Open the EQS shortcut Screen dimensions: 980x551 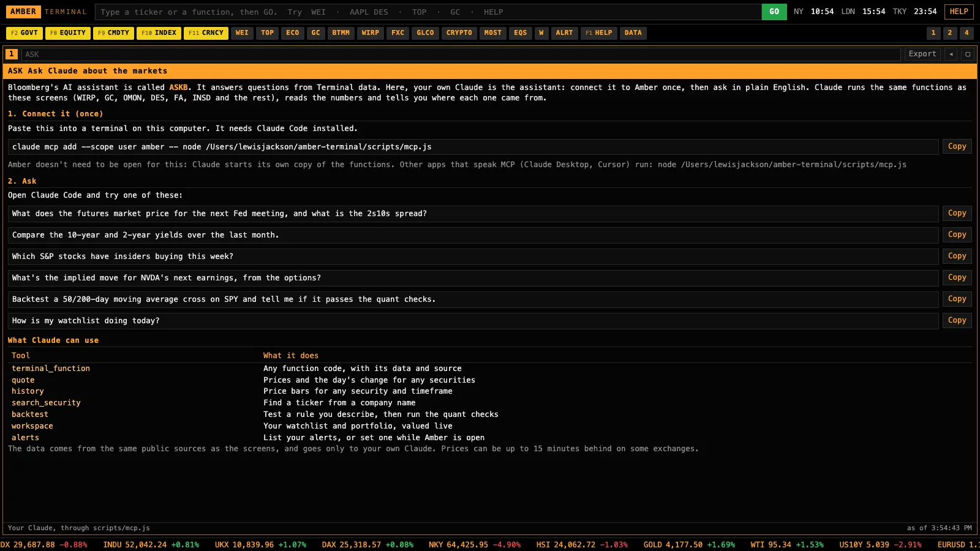point(520,33)
